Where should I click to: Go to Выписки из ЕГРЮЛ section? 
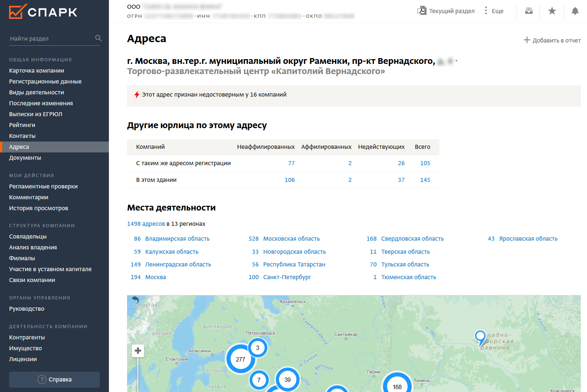pos(36,114)
